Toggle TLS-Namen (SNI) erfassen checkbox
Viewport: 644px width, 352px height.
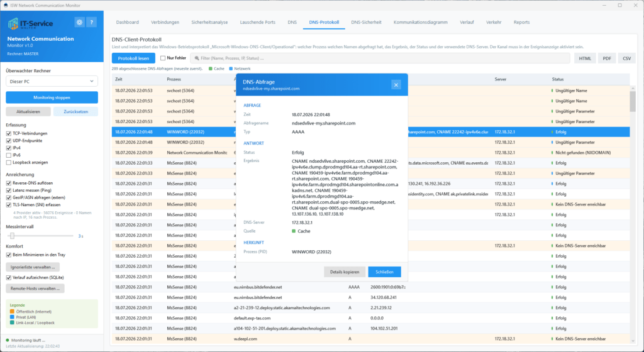pos(9,205)
